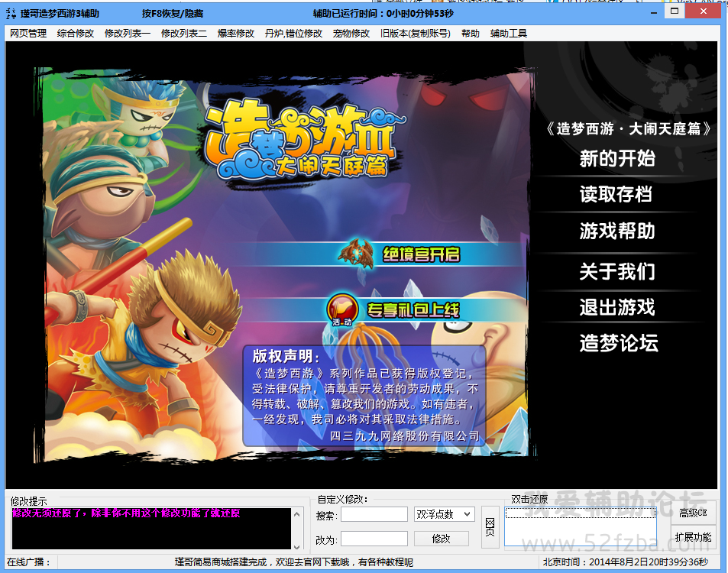Open the 旧版本(复制账号) menu
The width and height of the screenshot is (728, 573).
tap(415, 34)
